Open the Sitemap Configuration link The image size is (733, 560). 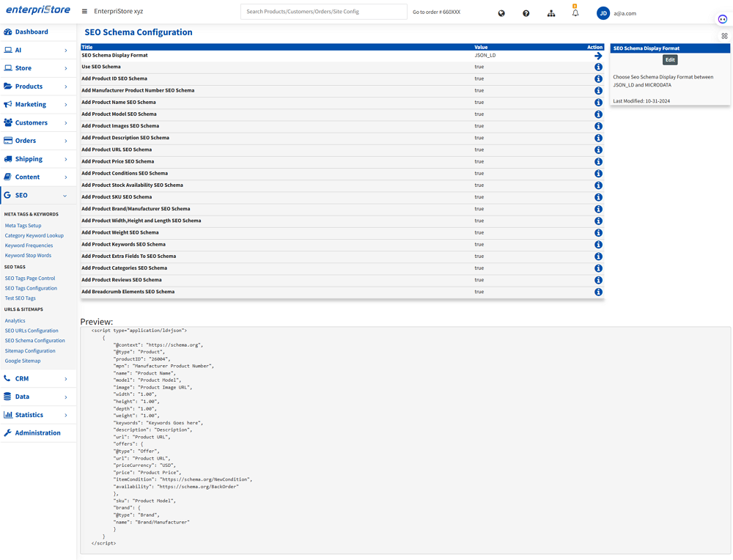[x=30, y=351]
